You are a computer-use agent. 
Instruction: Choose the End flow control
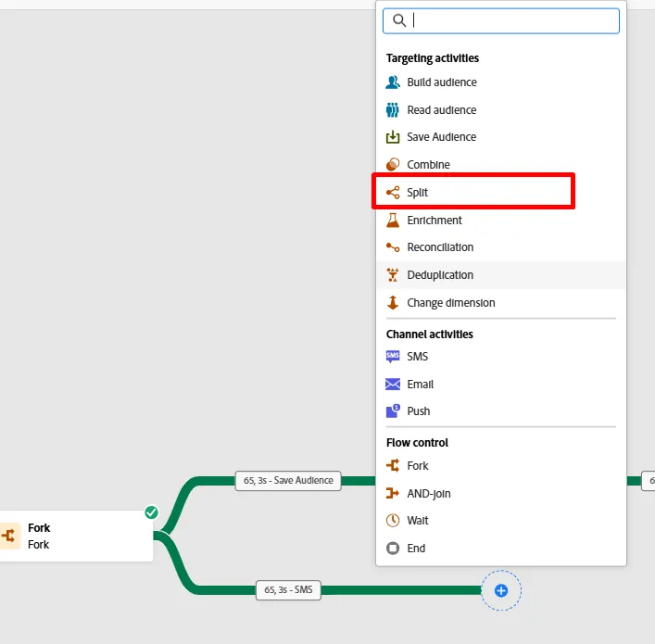[501, 549]
